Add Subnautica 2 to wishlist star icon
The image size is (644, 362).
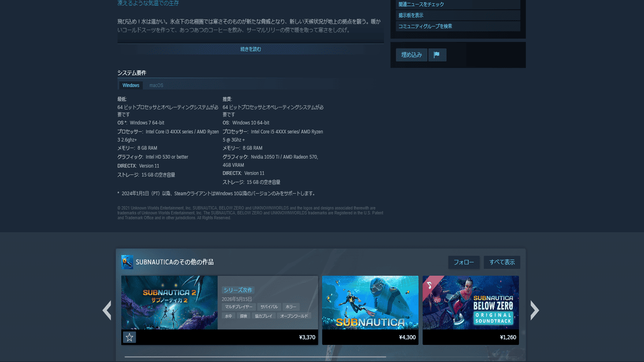[129, 337]
